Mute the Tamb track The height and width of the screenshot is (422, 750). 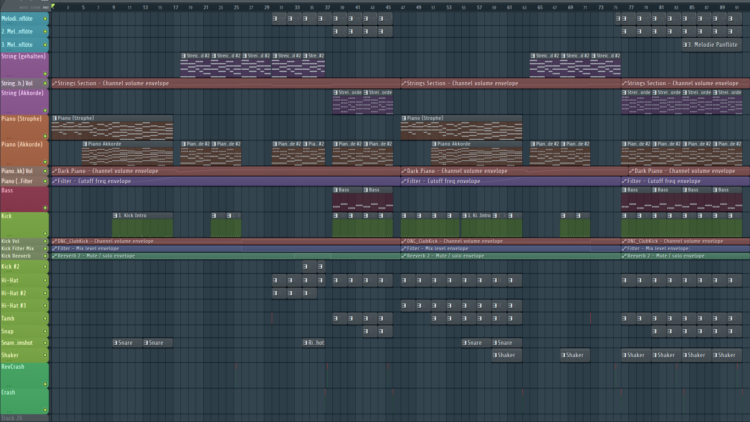tap(45, 319)
